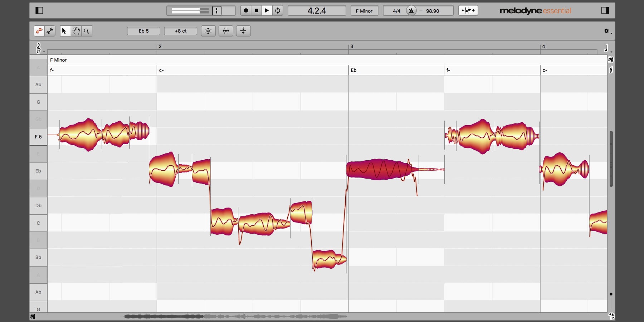
Task: Open the treble clef pitch grid dropdown
Action: [x=39, y=48]
